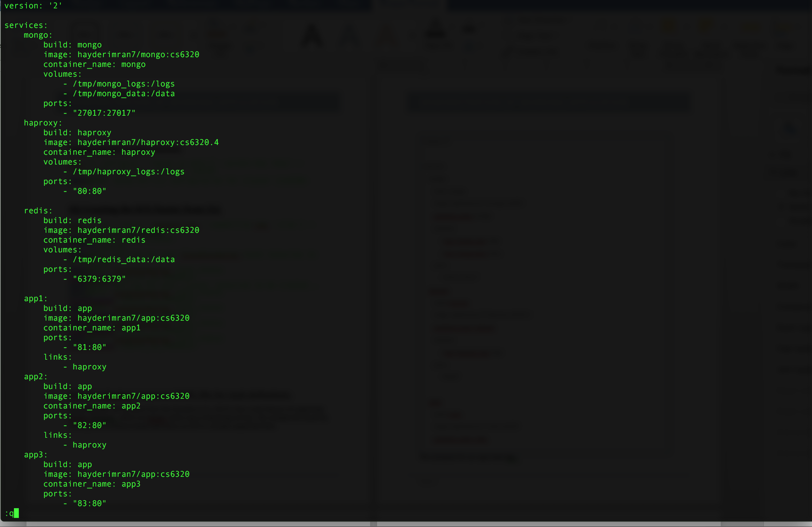Select the hayderimran7/mongo:cs6320 image line
The image size is (812, 527).
(121, 54)
